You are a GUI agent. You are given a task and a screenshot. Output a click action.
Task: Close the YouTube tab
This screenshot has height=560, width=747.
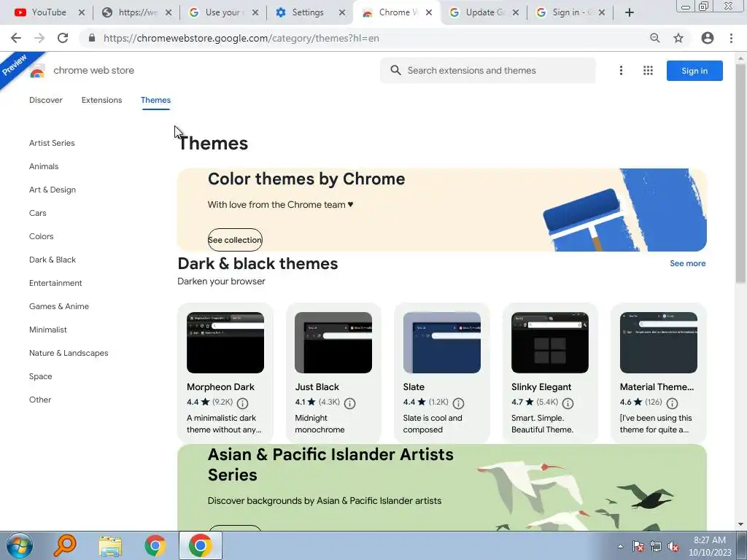82,12
